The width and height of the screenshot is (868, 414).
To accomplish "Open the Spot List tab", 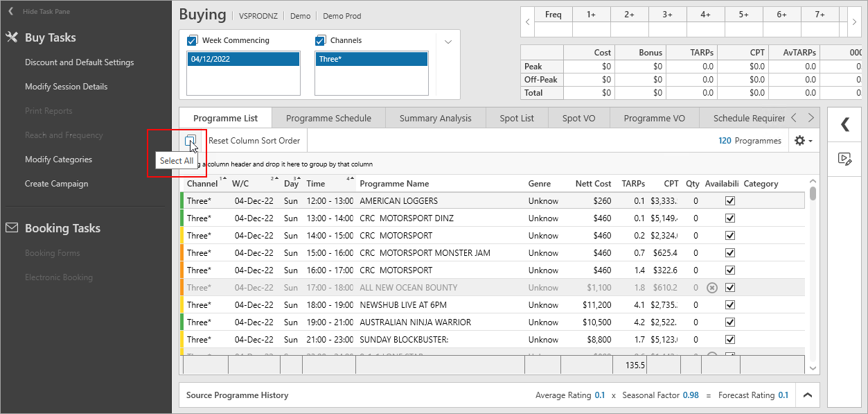I will pos(517,118).
